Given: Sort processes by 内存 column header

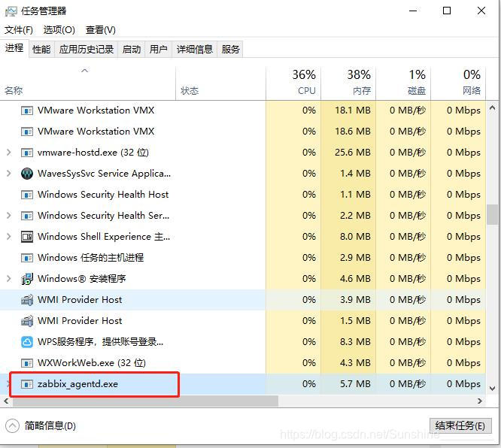Looking at the screenshot, I should (348, 83).
